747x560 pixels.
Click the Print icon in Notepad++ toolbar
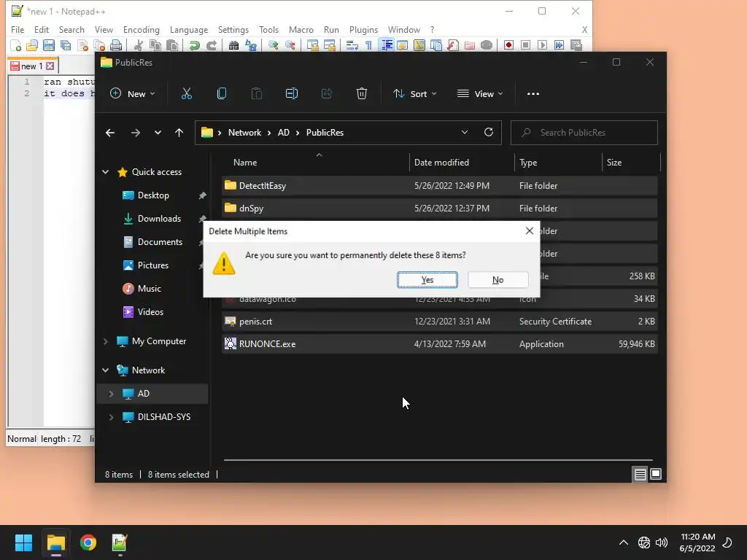116,45
